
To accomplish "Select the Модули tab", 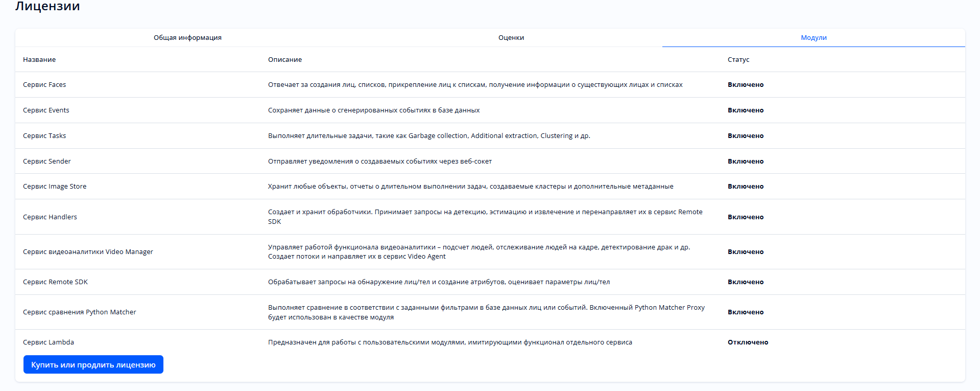I will [x=814, y=38].
